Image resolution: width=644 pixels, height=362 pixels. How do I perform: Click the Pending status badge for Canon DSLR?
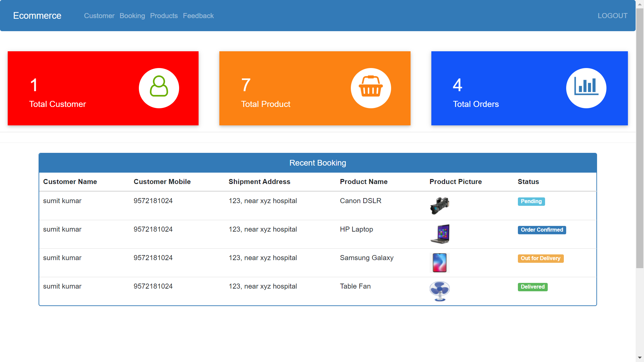pyautogui.click(x=531, y=201)
